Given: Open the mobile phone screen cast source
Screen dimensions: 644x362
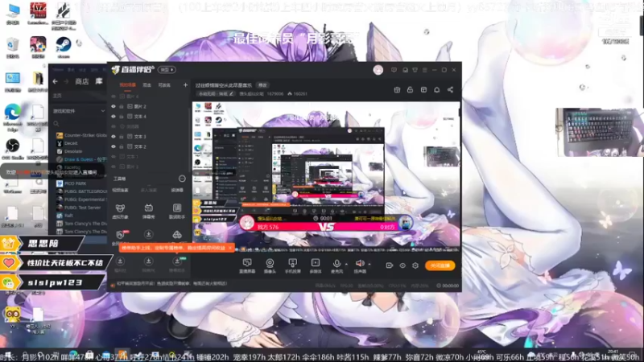Looking at the screenshot, I should [292, 265].
